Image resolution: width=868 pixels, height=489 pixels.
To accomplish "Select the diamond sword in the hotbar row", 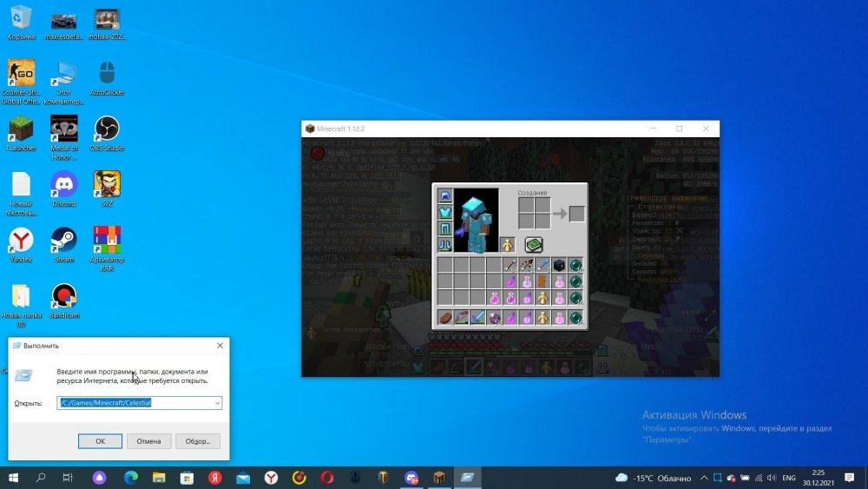I will [477, 318].
